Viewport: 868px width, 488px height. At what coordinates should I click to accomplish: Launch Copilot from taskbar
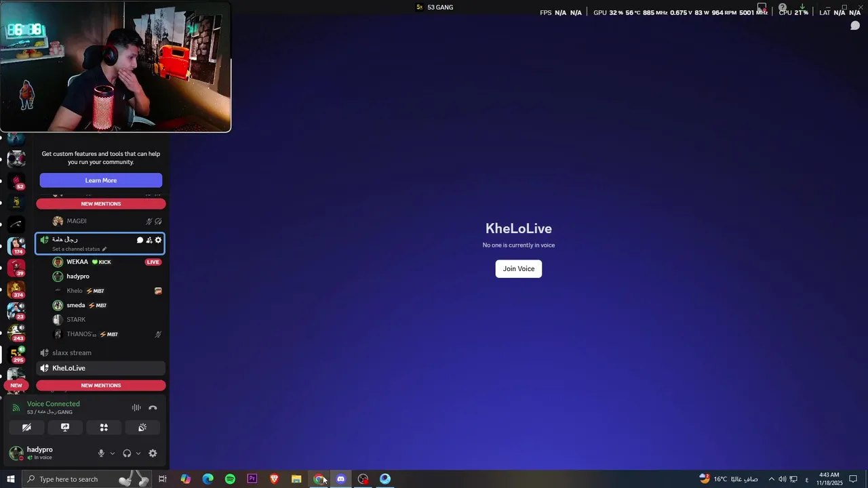coord(185,479)
